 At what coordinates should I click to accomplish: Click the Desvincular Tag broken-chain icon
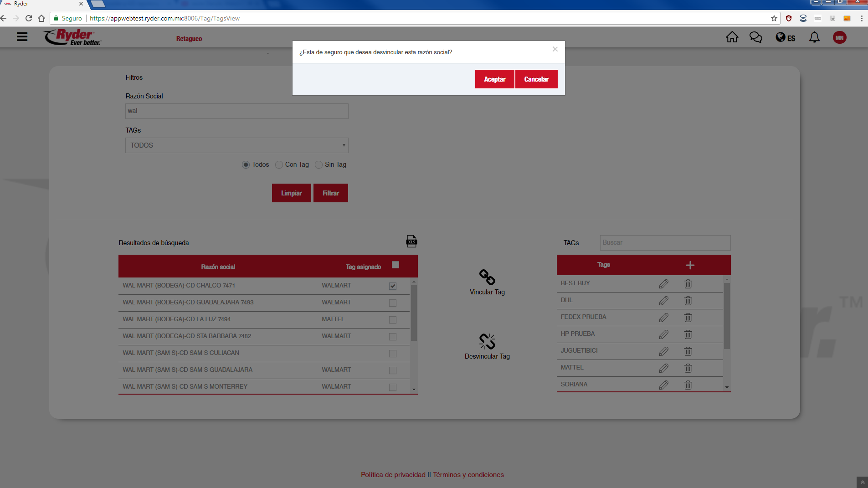tap(487, 341)
